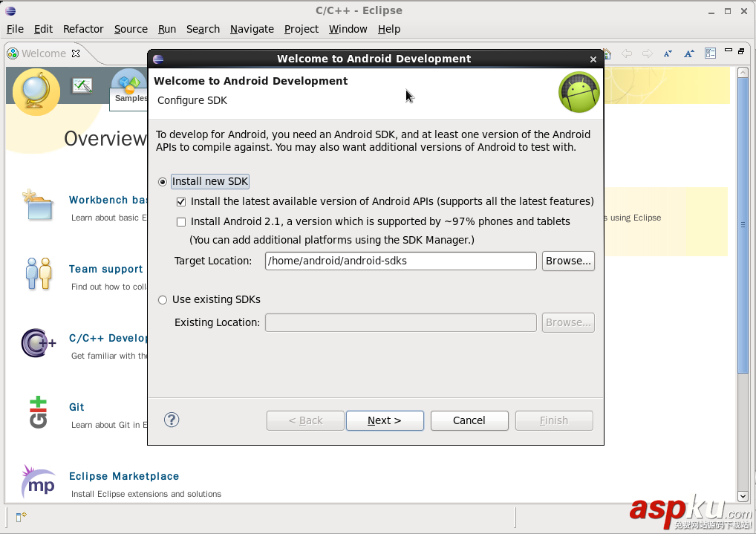Click the help question mark icon in dialog
Image resolution: width=756 pixels, height=534 pixels.
(x=172, y=420)
